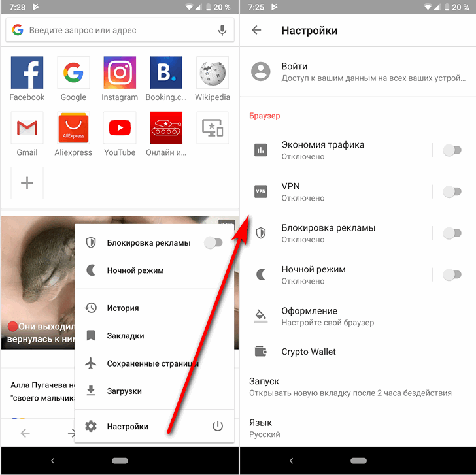Open Сохраненные страницы from the menu
Screen dimensions: 476x475
tap(154, 363)
